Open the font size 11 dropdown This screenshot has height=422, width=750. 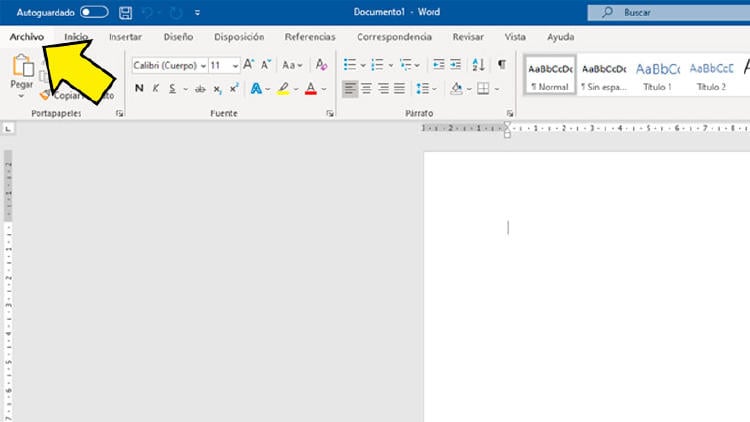pyautogui.click(x=235, y=65)
